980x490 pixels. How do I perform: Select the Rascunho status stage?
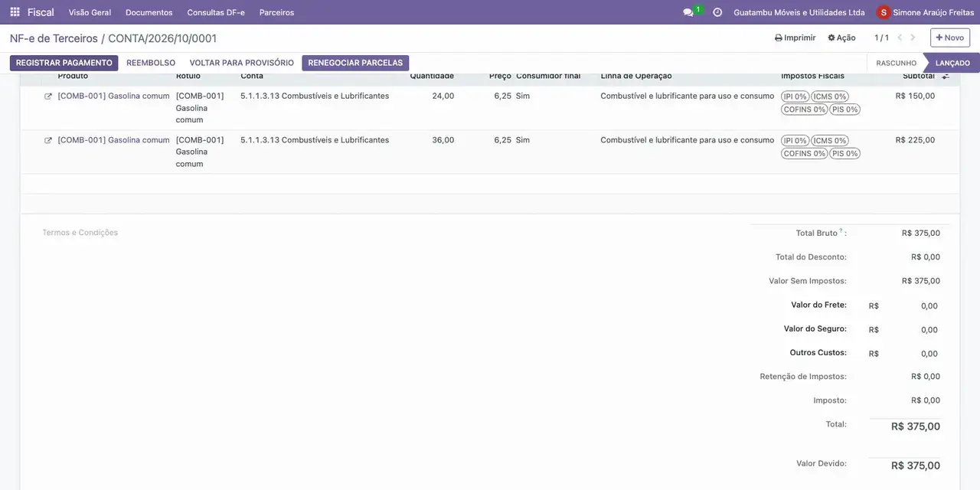[896, 63]
